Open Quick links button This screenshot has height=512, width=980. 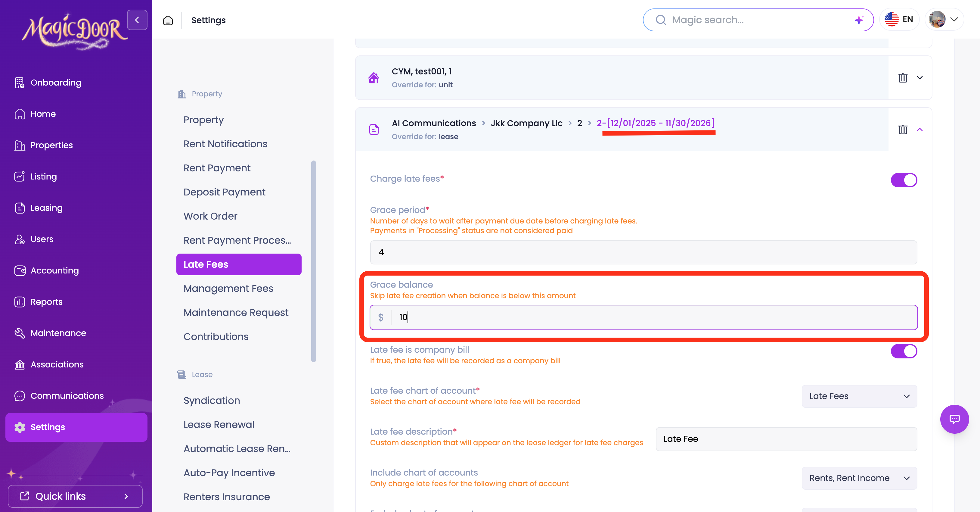(75, 496)
